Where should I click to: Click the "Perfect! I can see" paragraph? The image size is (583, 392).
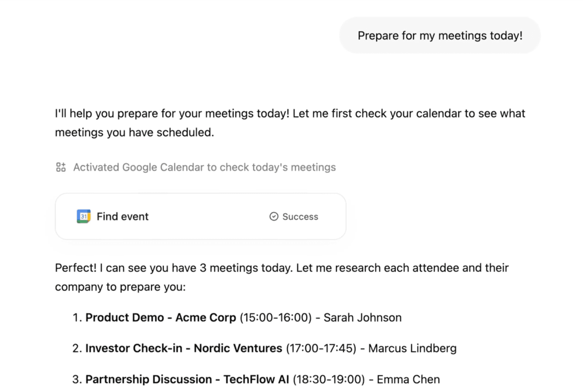[x=282, y=277]
